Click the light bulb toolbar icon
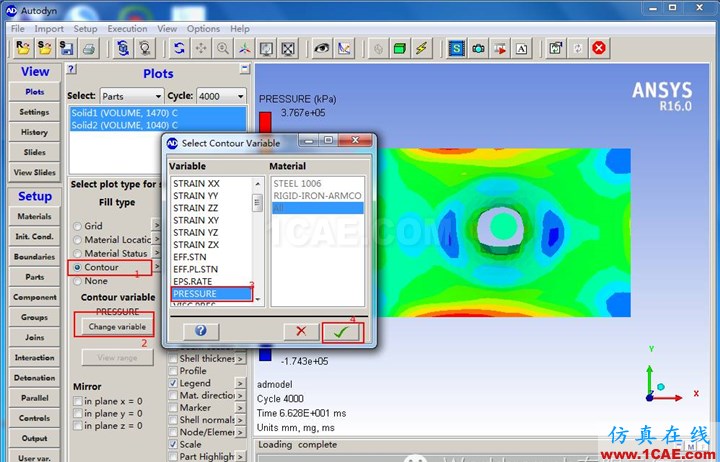 [x=145, y=48]
